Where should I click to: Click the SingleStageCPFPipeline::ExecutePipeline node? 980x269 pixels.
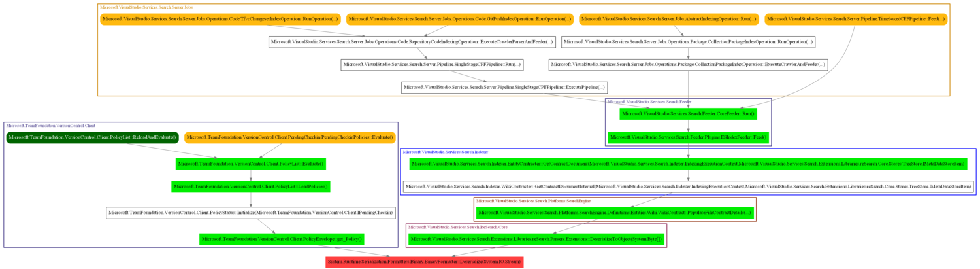coord(504,87)
